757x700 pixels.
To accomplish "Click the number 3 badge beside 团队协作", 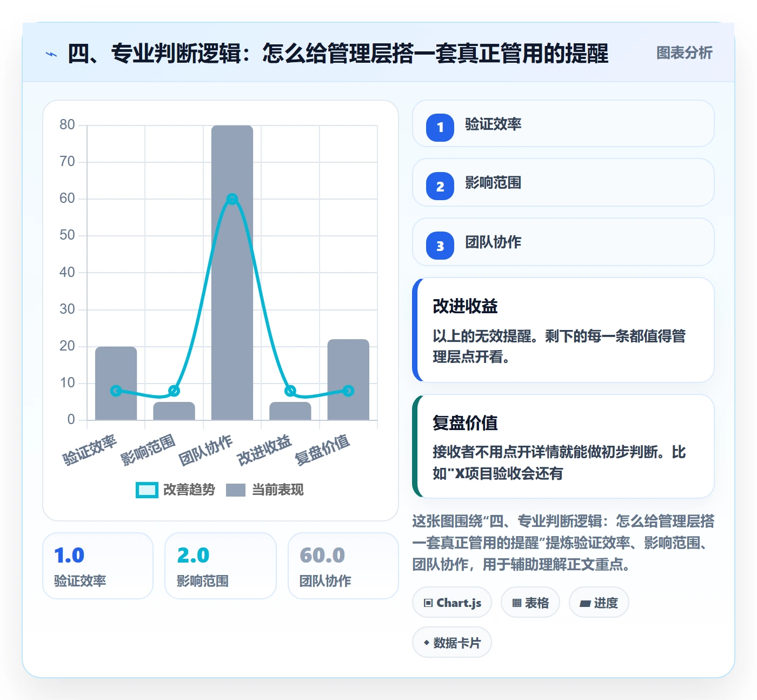I will click(440, 246).
